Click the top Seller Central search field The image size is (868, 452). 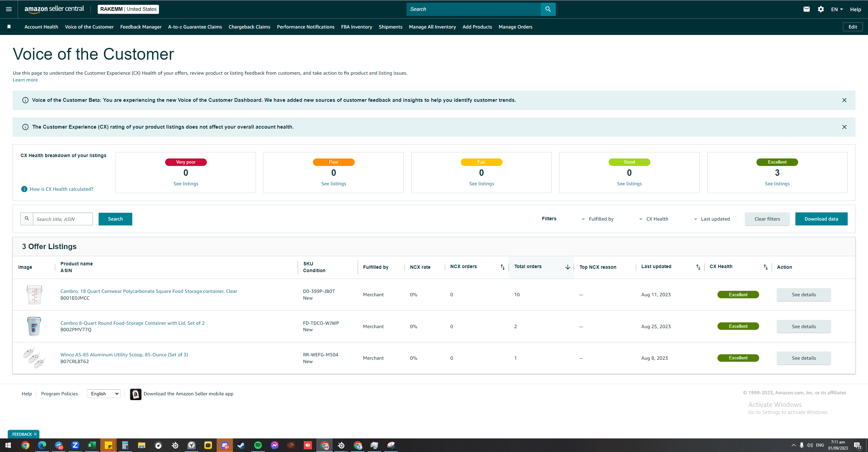point(473,9)
